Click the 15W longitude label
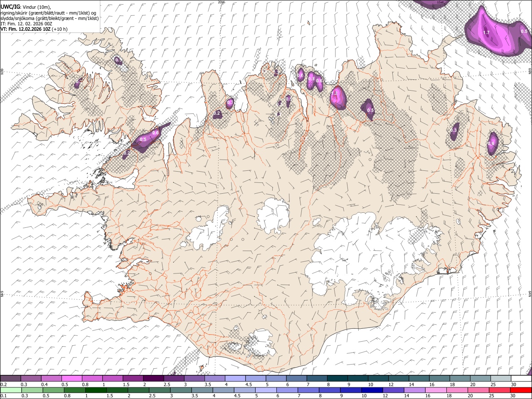532x399 pixels. (440, 2)
